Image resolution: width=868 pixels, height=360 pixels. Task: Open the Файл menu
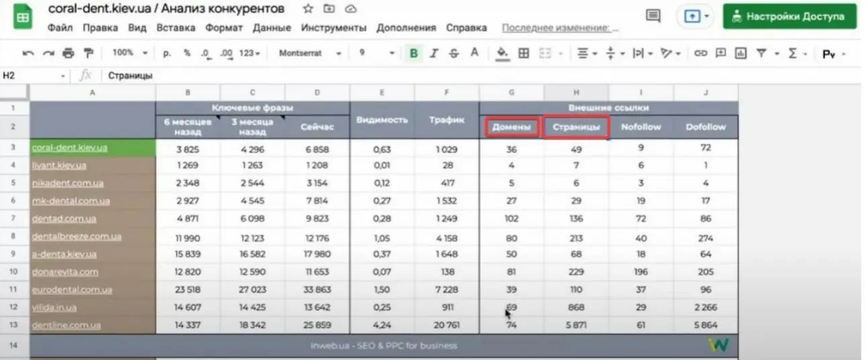(x=61, y=28)
